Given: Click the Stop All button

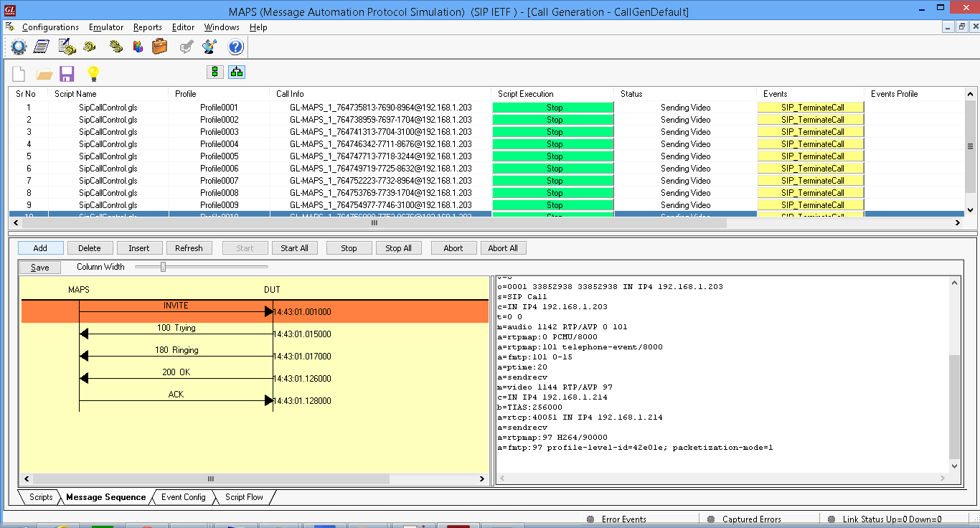Looking at the screenshot, I should (398, 248).
